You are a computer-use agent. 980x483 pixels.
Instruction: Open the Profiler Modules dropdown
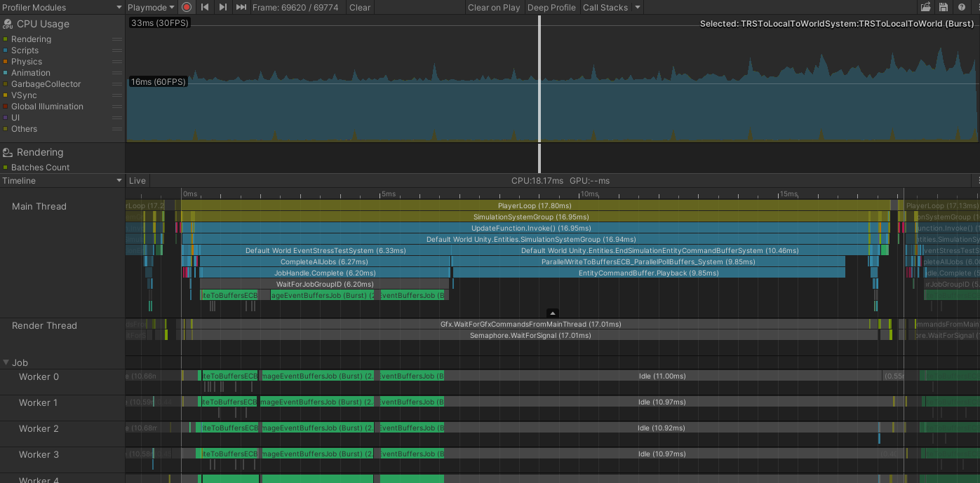[x=62, y=7]
